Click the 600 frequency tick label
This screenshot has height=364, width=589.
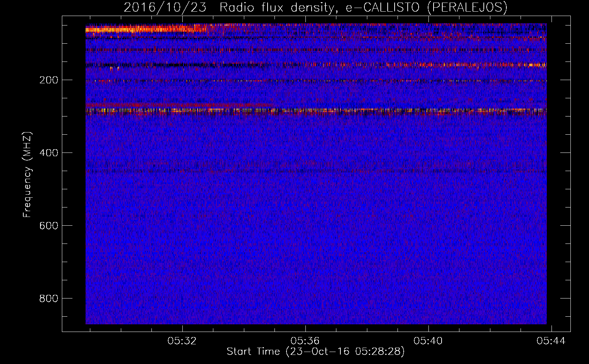pos(49,226)
